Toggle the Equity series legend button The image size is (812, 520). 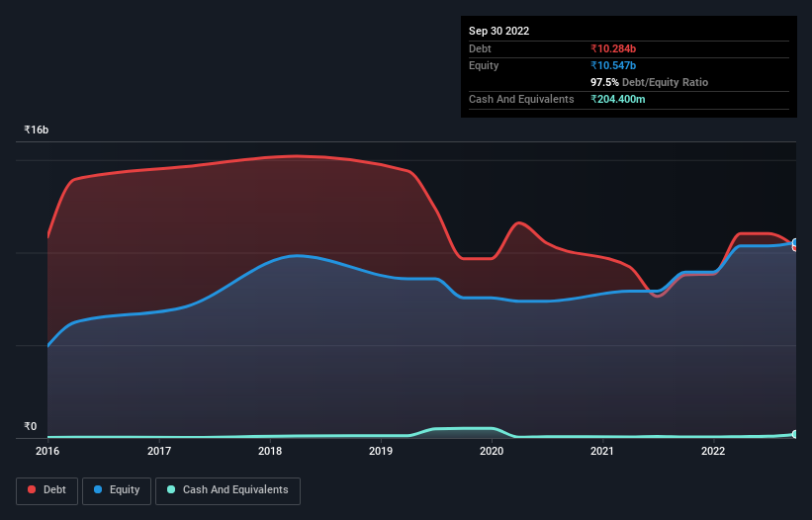tap(117, 490)
